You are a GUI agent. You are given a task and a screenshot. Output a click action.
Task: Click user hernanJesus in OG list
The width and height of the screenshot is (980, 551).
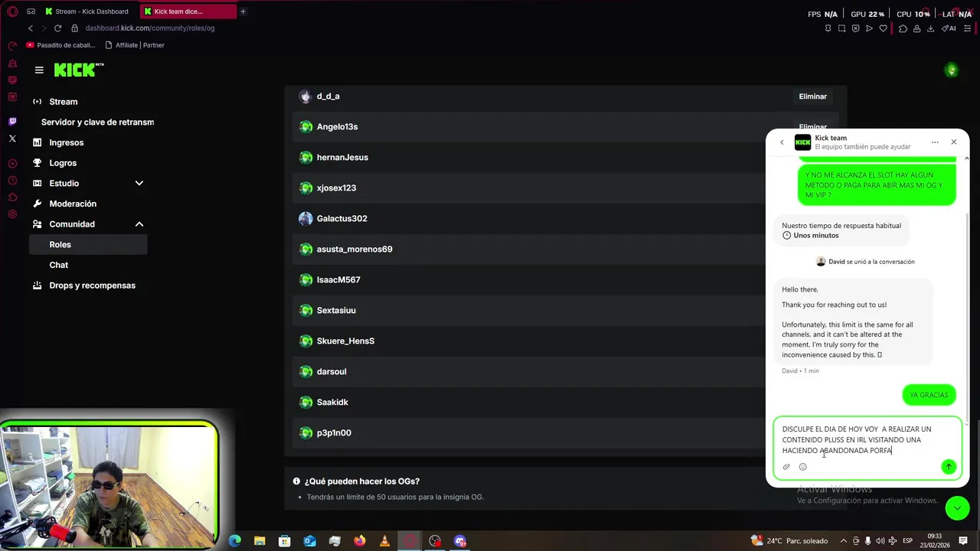[342, 158]
